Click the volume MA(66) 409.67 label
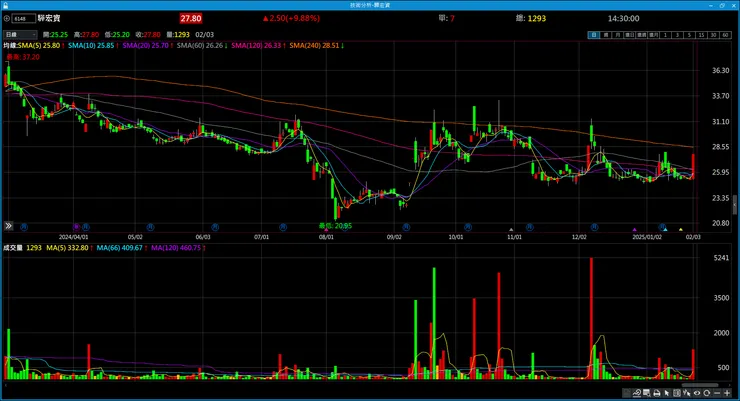740x401 pixels. click(121, 248)
